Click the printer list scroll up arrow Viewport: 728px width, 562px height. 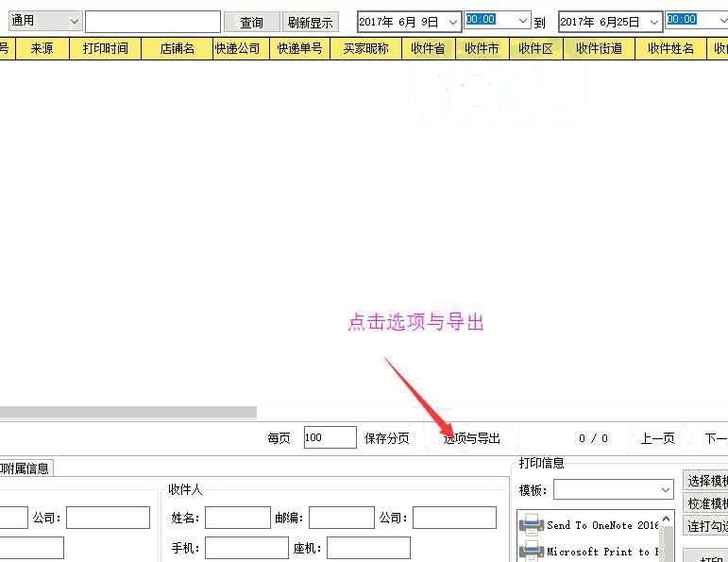[667, 519]
